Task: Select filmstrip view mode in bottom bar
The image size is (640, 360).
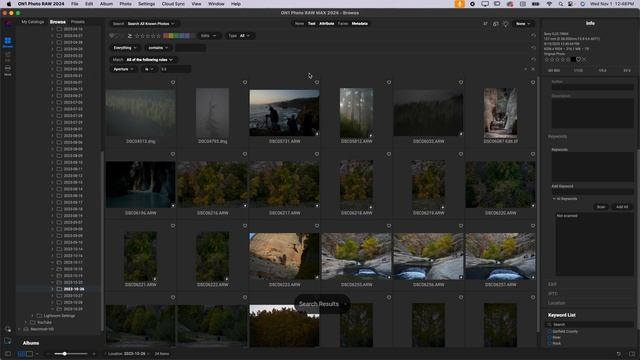Action: (x=29, y=354)
